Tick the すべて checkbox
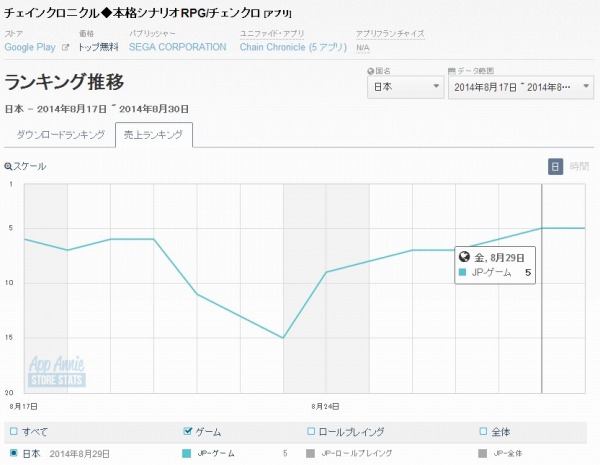Screen dimensions: 600x465 pyautogui.click(x=14, y=431)
